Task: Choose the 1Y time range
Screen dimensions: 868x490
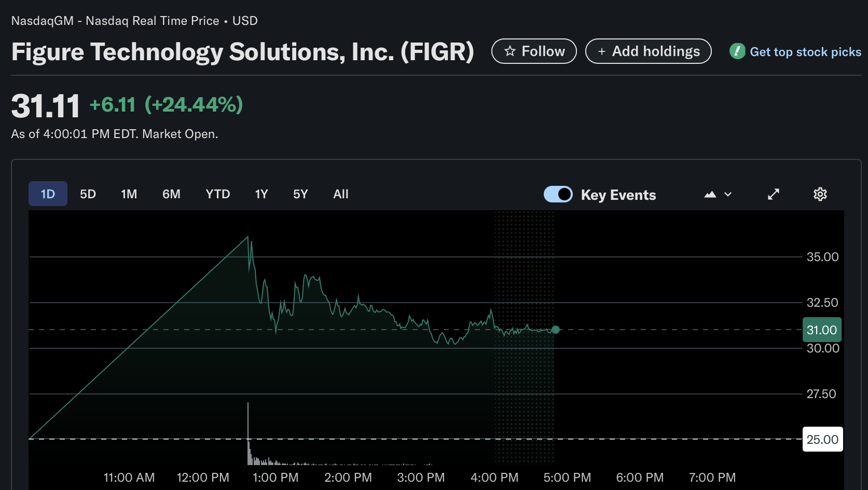Action: pos(261,194)
